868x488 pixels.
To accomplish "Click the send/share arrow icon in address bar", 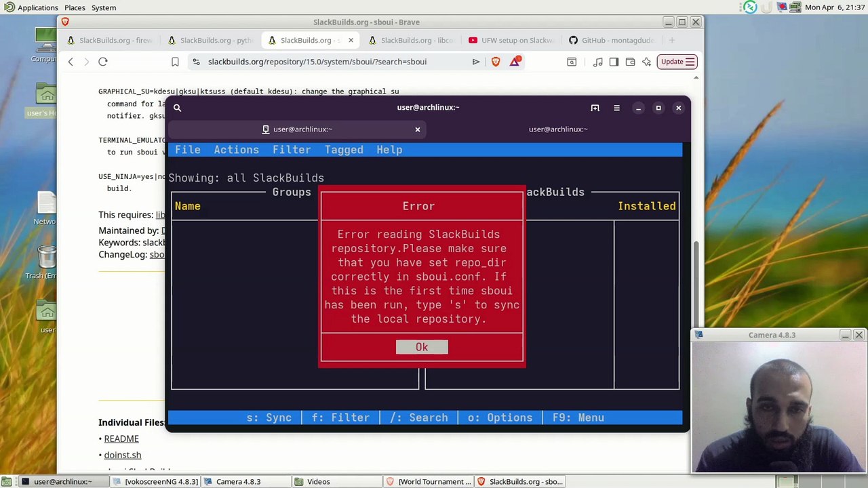I will pos(476,62).
